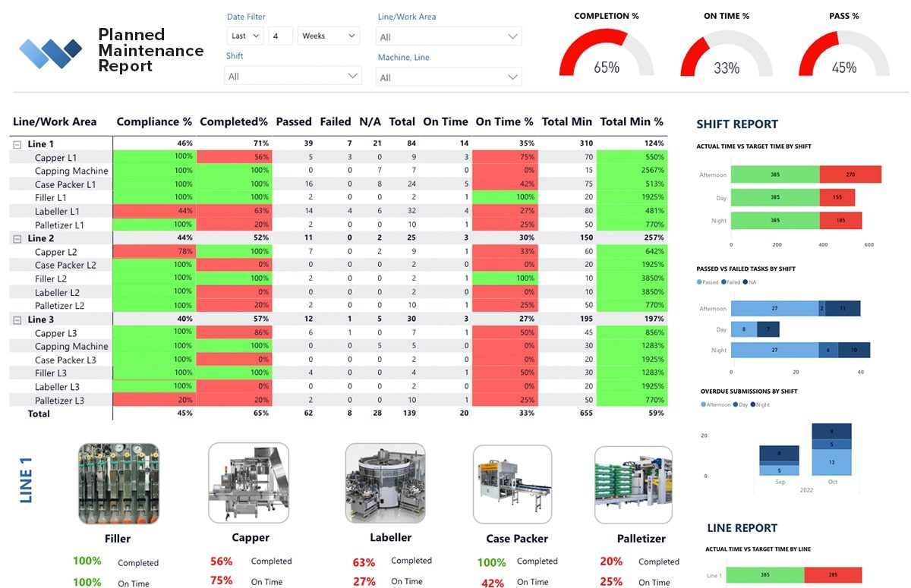
Task: Collapse the Line 3 group in table
Action: coord(17,319)
